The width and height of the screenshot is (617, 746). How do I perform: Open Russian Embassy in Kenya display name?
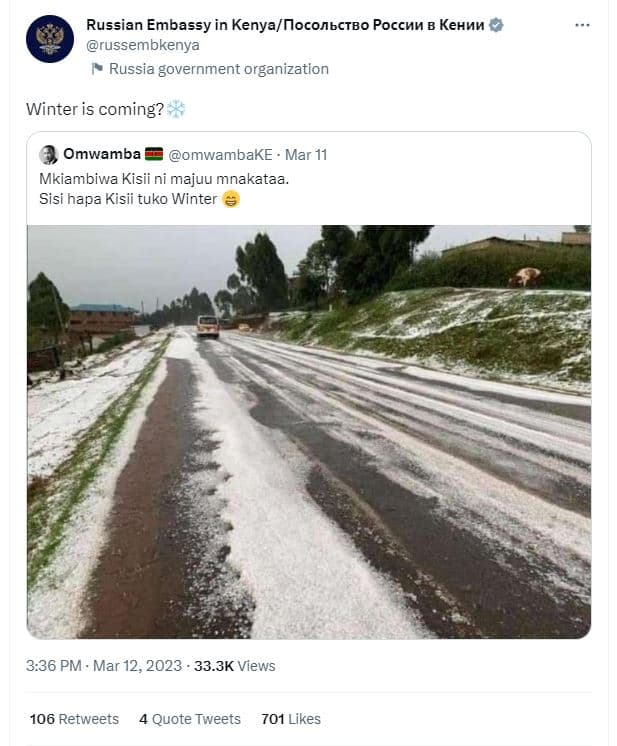pyautogui.click(x=284, y=24)
